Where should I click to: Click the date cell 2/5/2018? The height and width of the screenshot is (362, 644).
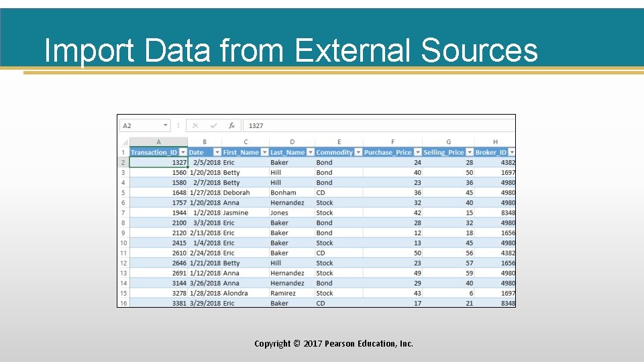pyautogui.click(x=205, y=162)
